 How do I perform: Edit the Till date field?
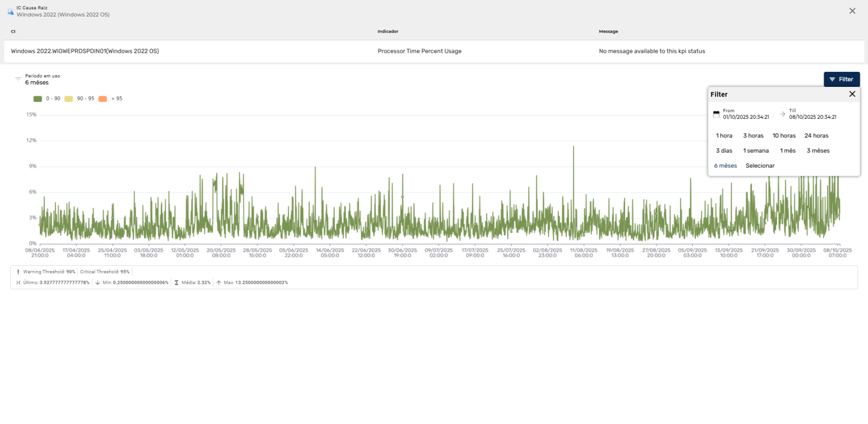coord(812,117)
